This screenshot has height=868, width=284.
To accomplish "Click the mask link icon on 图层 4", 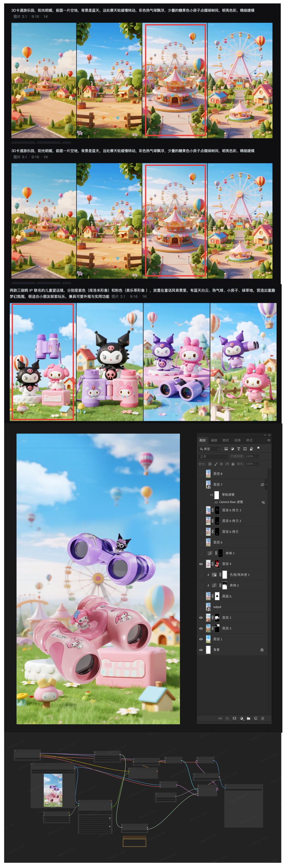I will coord(212,564).
